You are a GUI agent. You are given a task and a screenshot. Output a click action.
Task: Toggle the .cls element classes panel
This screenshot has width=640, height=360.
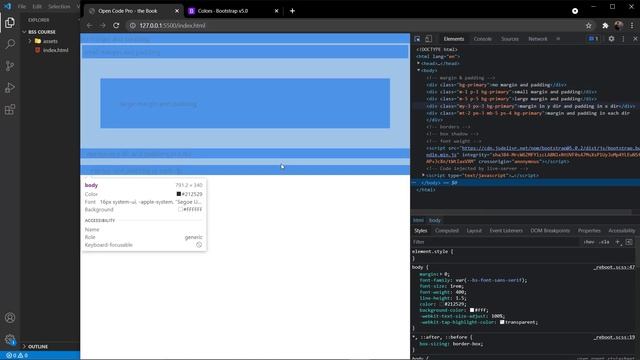pos(604,242)
